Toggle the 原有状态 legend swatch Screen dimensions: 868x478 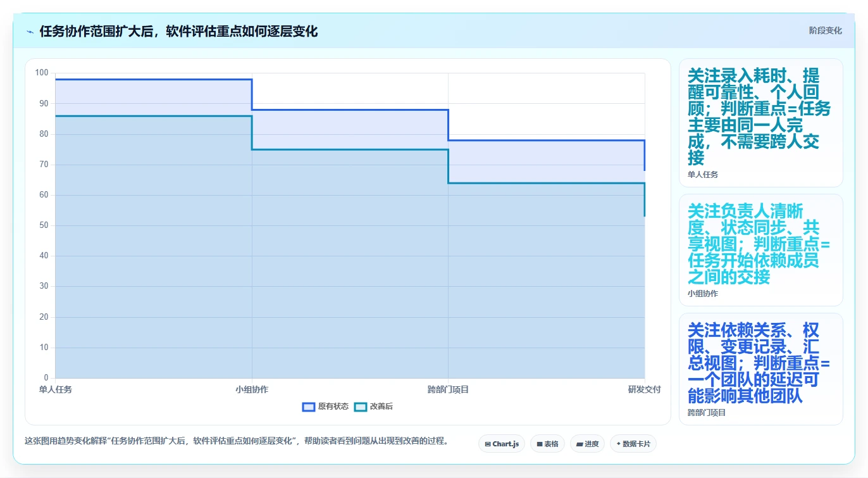pos(309,406)
